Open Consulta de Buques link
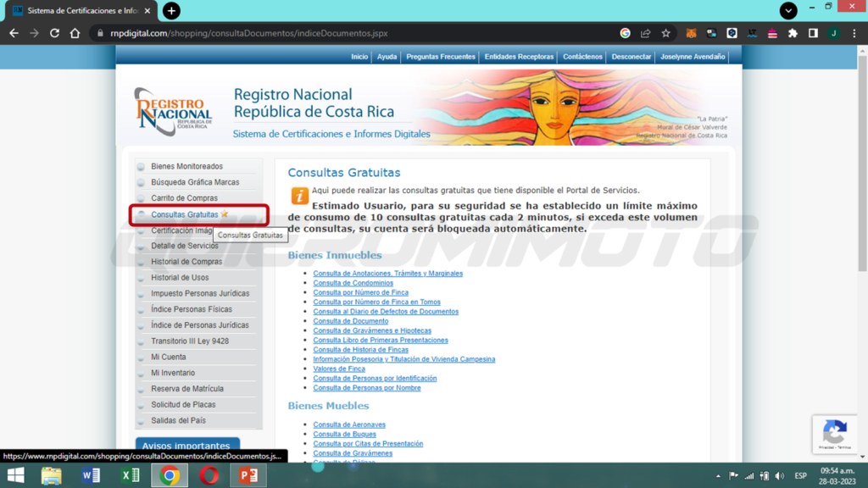868x488 pixels. coord(344,435)
